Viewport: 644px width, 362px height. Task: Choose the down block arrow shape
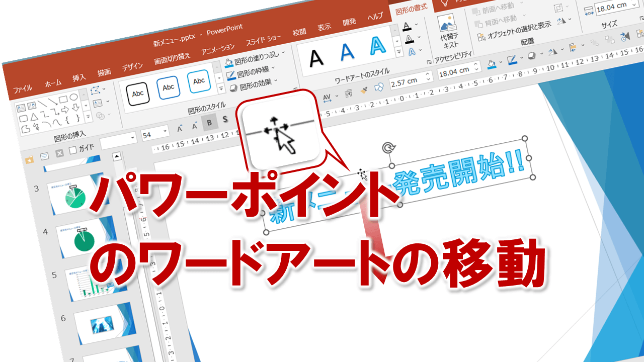(75, 107)
